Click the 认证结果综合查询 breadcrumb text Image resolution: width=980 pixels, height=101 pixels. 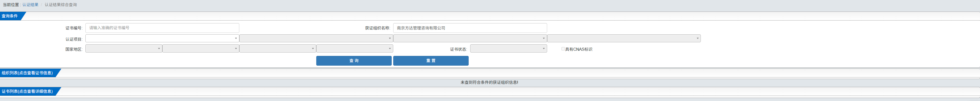click(61, 5)
